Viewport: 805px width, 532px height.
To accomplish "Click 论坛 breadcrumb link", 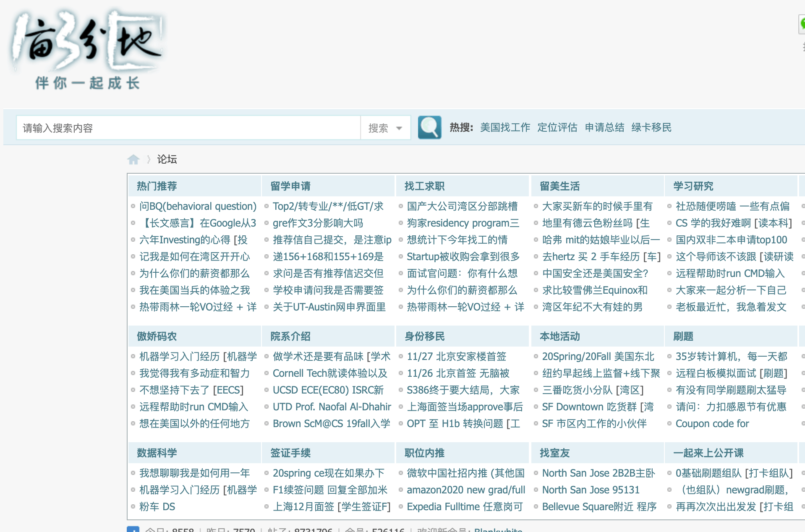I will tap(167, 159).
